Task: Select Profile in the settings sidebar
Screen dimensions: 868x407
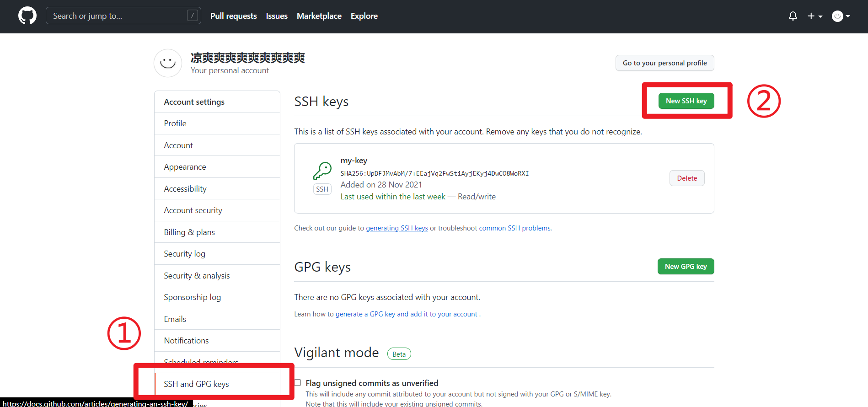Action: [x=217, y=123]
